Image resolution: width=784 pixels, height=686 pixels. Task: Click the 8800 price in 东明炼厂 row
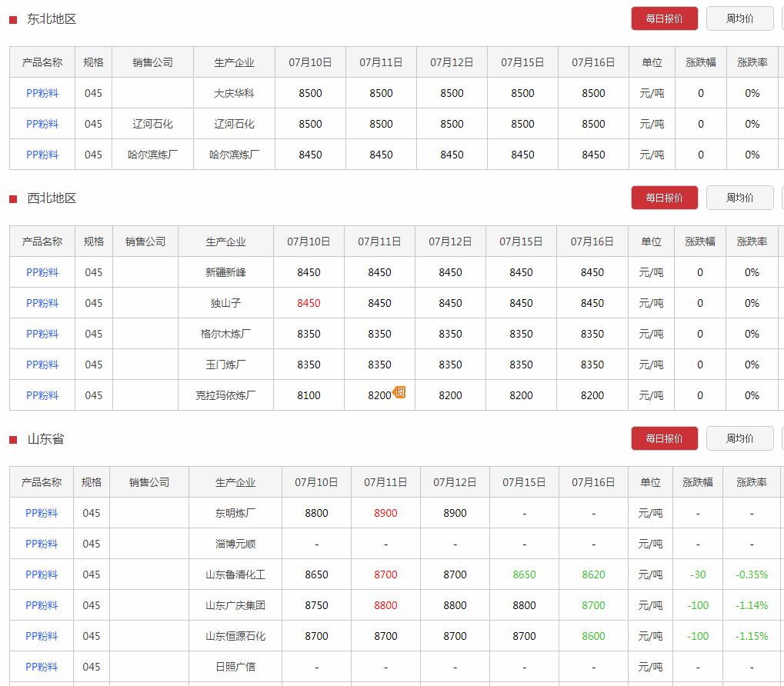point(316,513)
